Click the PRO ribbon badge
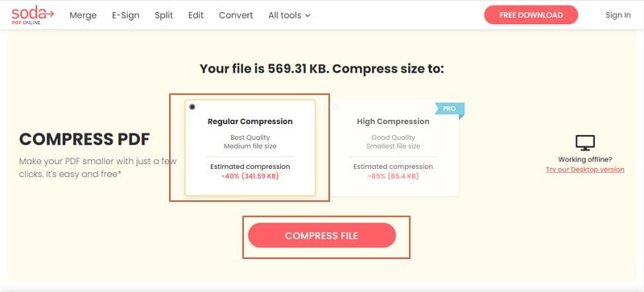This screenshot has height=292, width=644. tap(450, 109)
